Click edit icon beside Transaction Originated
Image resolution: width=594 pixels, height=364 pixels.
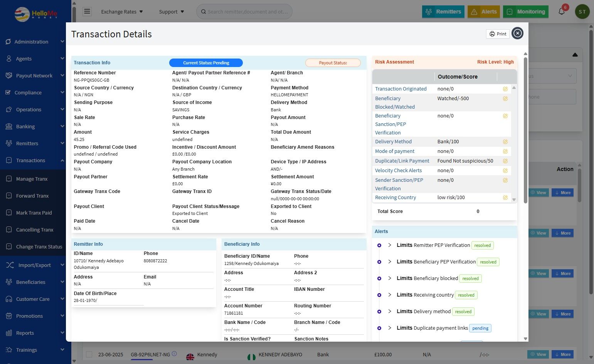click(505, 89)
